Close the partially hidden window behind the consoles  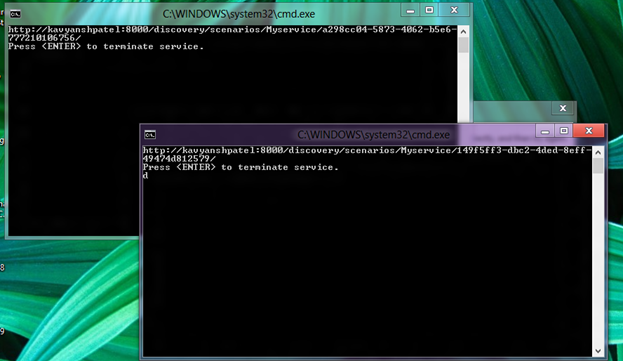(x=563, y=108)
